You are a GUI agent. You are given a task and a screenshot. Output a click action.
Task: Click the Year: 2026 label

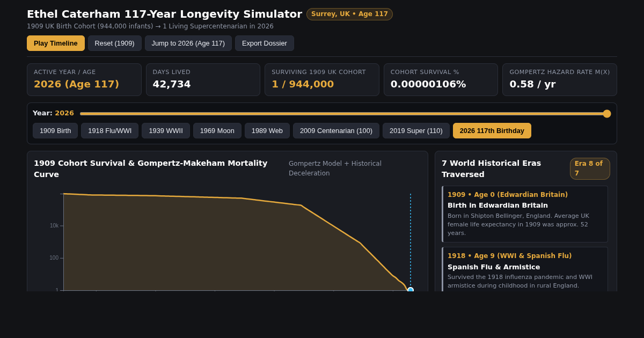pos(53,113)
